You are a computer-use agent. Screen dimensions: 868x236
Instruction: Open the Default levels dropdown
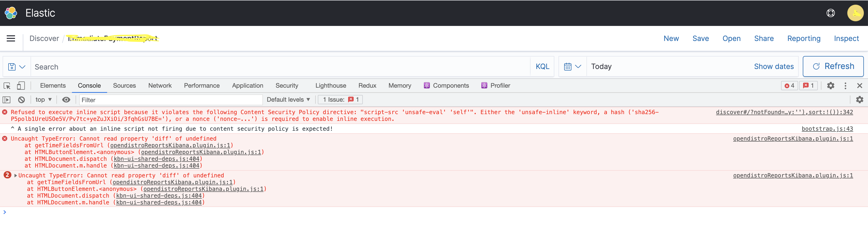pos(288,100)
